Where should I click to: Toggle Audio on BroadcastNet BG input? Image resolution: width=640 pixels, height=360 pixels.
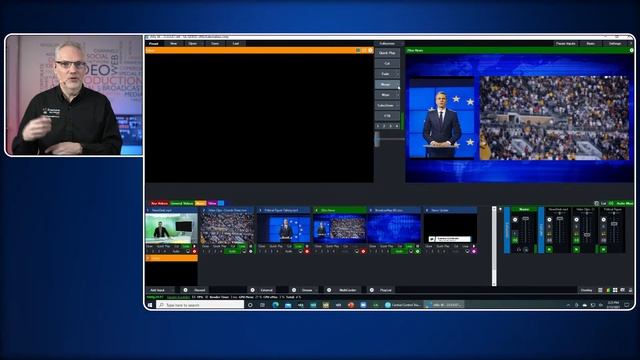[399, 251]
